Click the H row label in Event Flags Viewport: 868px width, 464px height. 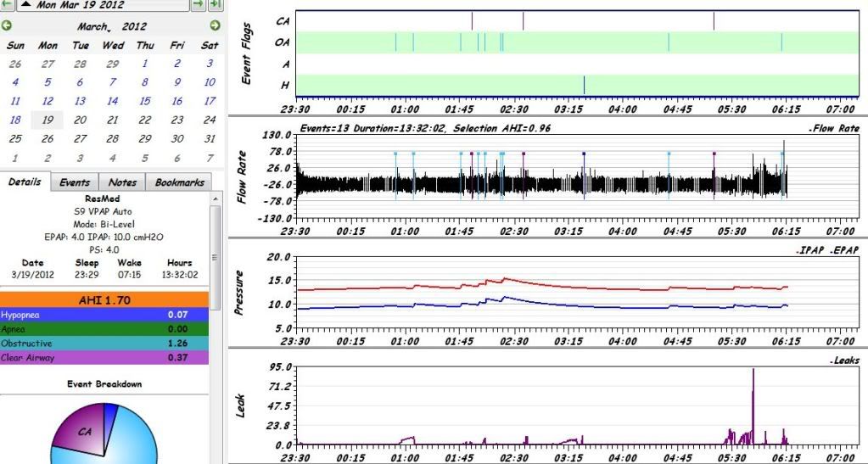tap(285, 86)
